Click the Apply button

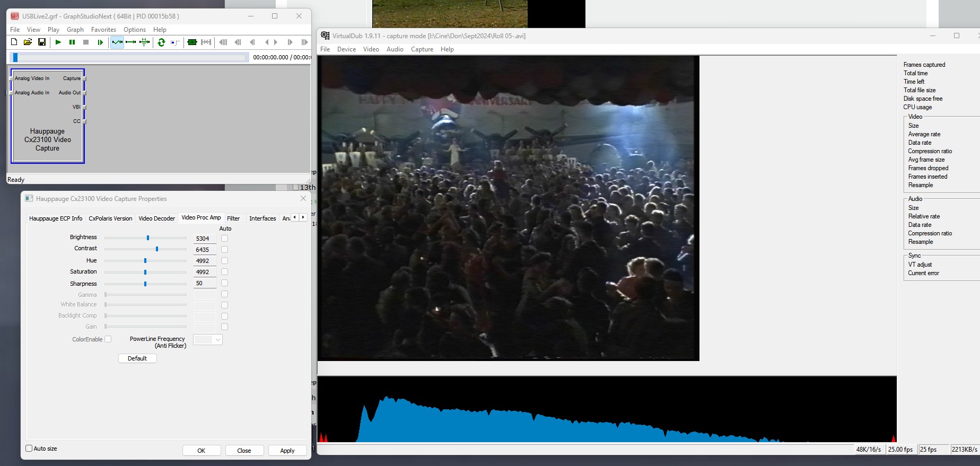point(287,451)
